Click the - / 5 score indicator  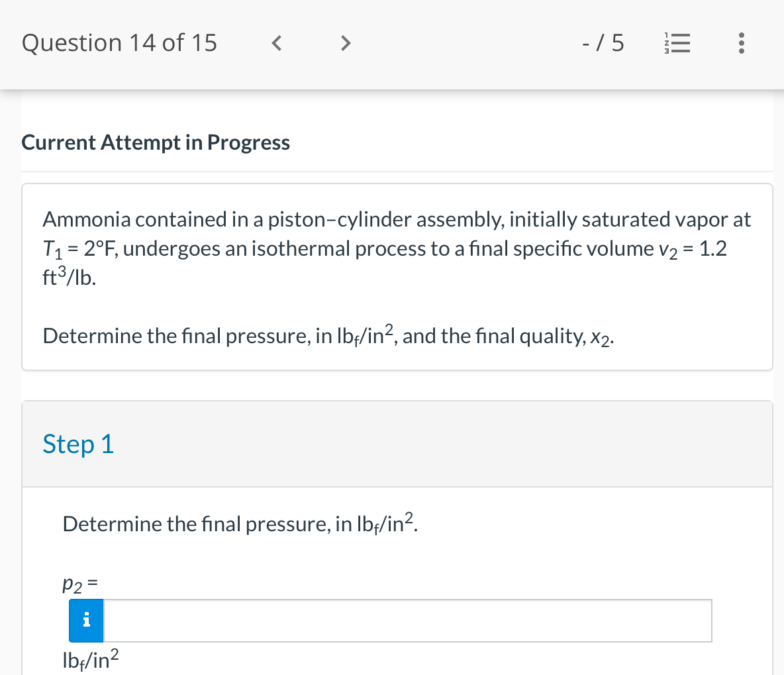coord(603,44)
